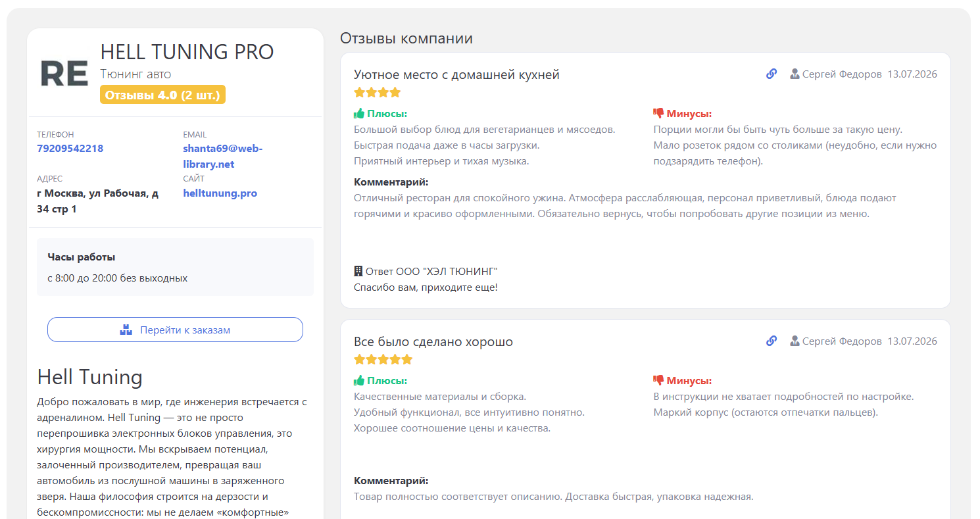Viewport: 980px width, 519px height.
Task: Click four-star rating of first review
Action: coord(377,93)
